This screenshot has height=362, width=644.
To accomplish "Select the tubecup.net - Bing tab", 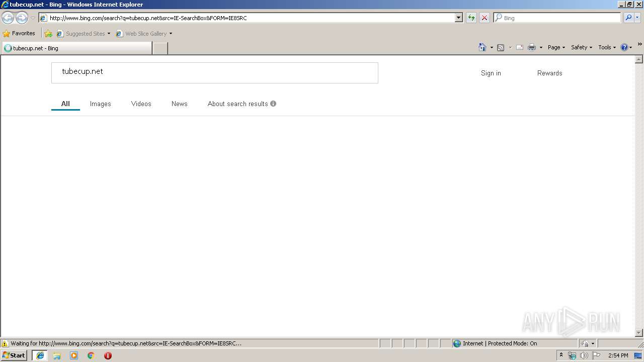I will pos(76,48).
